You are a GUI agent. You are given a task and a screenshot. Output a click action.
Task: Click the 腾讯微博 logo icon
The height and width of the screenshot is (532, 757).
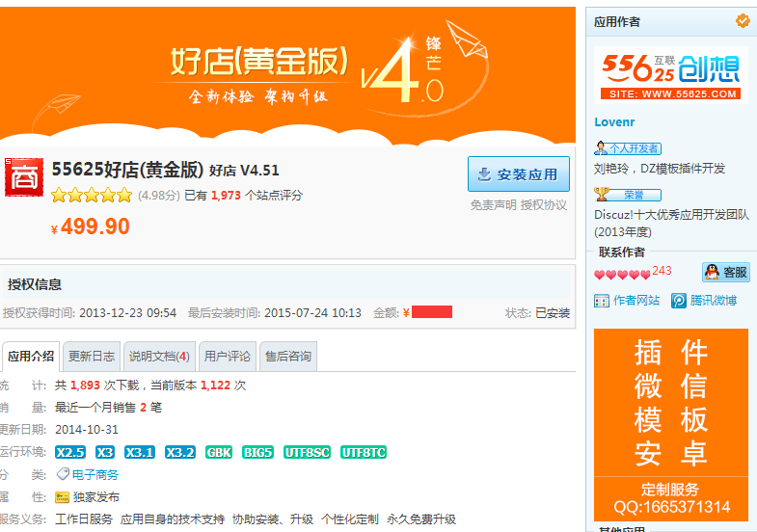pyautogui.click(x=678, y=301)
